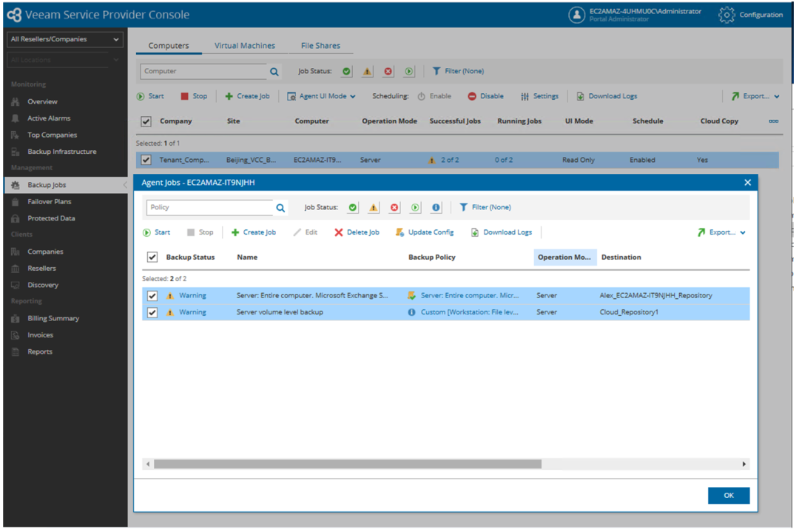Confirm the Agent Jobs dialog with OK
The image size is (799, 532).
tap(729, 495)
